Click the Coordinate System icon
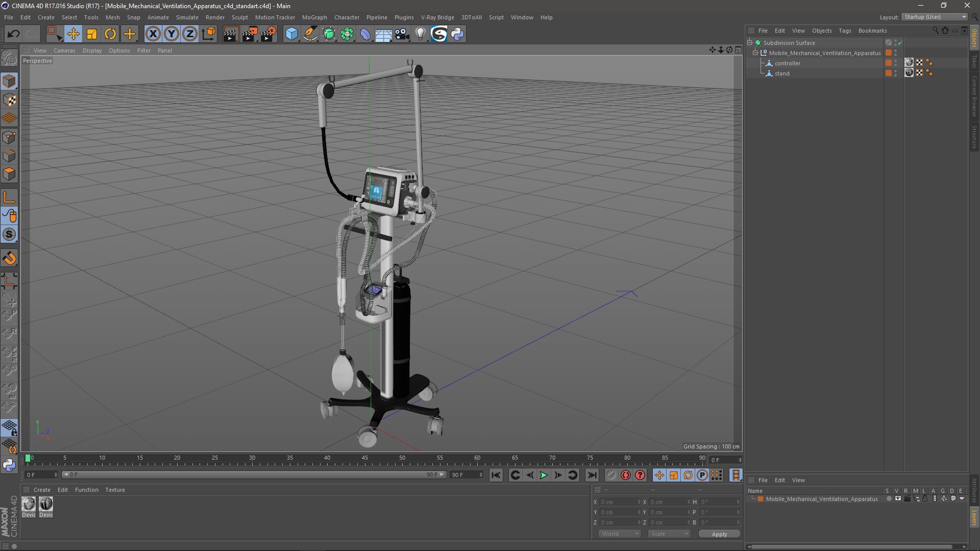980x551 pixels. pos(209,34)
